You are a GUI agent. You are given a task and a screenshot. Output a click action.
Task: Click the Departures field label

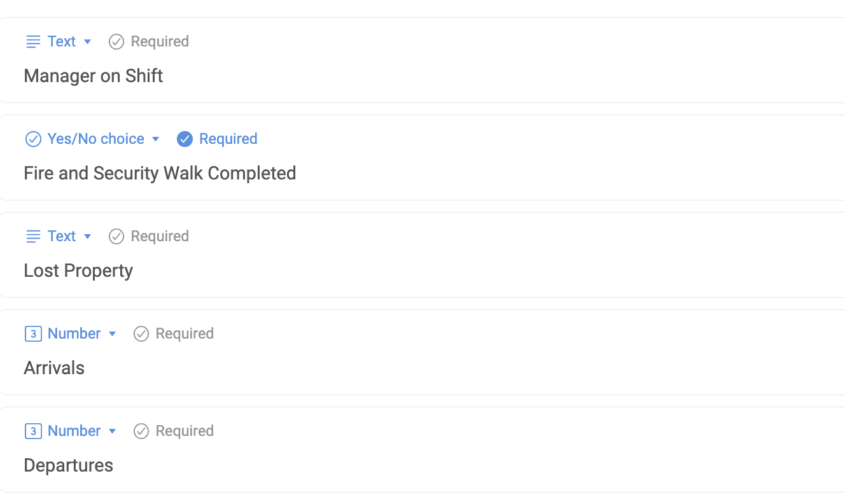click(x=68, y=466)
